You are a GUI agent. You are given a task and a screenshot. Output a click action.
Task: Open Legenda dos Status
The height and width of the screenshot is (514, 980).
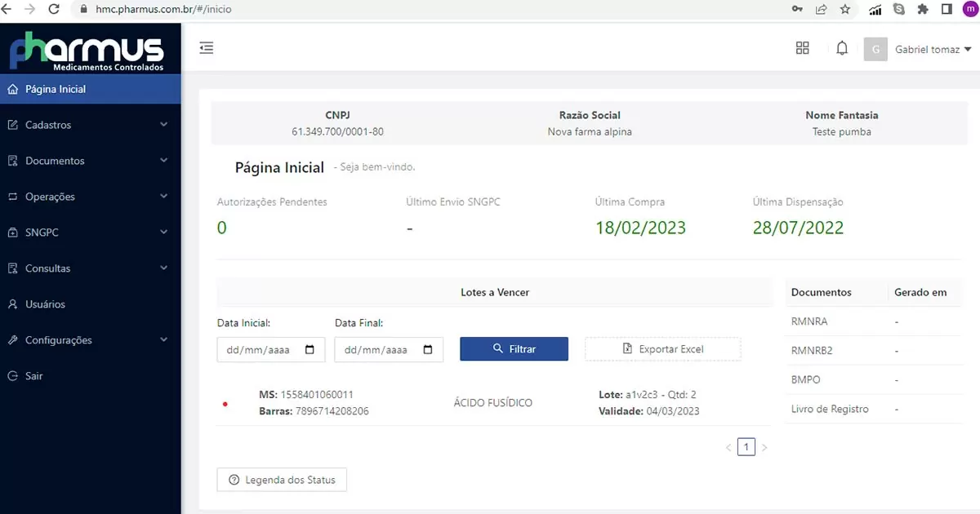[282, 480]
